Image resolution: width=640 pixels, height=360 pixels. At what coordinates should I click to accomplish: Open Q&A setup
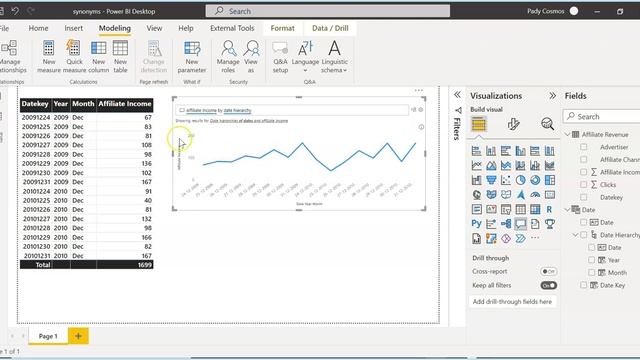click(x=280, y=57)
